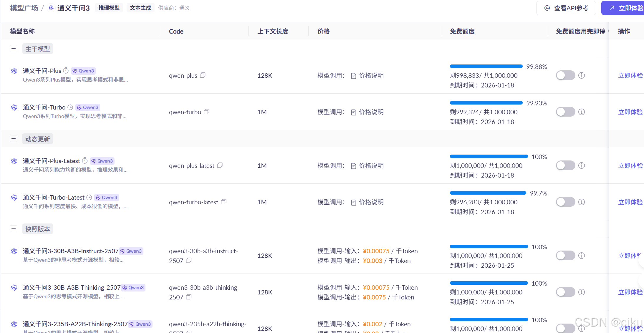Click the model logo icon of 通义千问-Turbo-Latest
Viewport: 644px width, 333px height.
click(14, 198)
